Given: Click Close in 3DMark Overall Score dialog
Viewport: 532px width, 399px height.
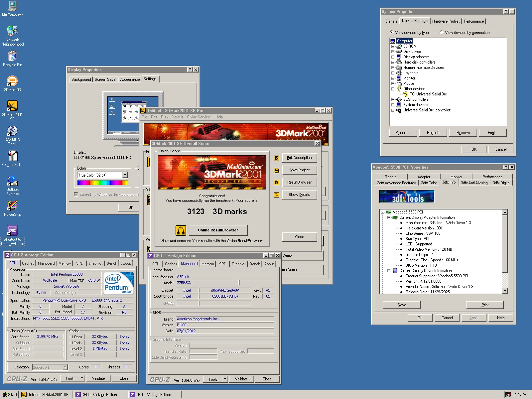Looking at the screenshot, I should 299,237.
